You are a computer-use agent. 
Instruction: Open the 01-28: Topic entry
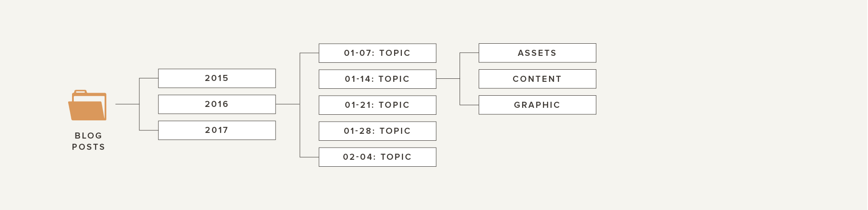pos(378,131)
